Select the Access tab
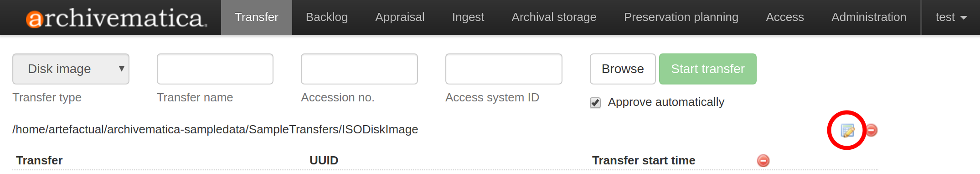Screen dimensions: 980x174 click(785, 17)
